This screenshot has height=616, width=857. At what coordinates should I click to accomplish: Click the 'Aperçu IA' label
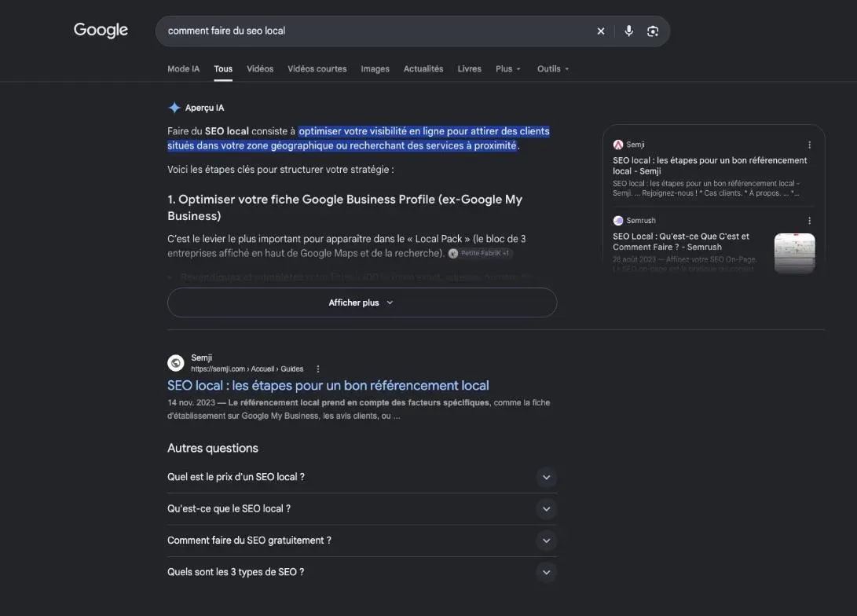point(204,108)
